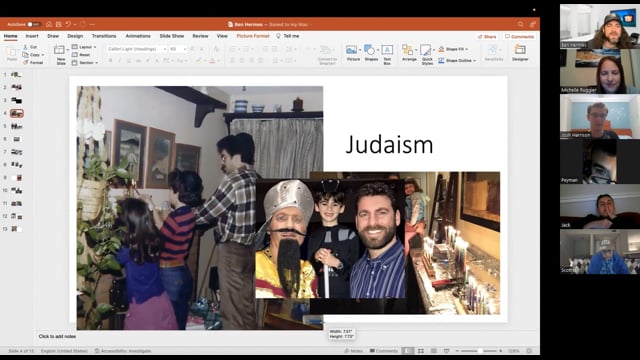Click the search magnifier in title bar
640x360 pixels.
520,24
